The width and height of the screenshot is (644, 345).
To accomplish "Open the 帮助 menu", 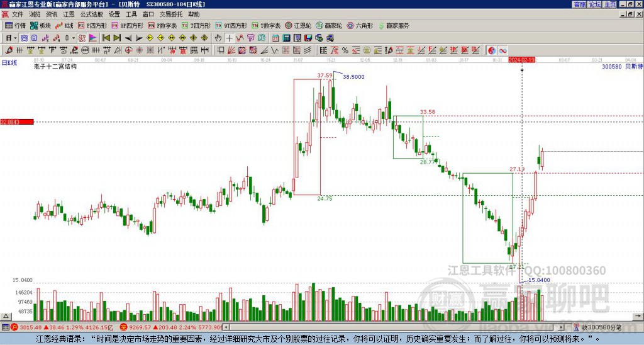I will pyautogui.click(x=194, y=14).
